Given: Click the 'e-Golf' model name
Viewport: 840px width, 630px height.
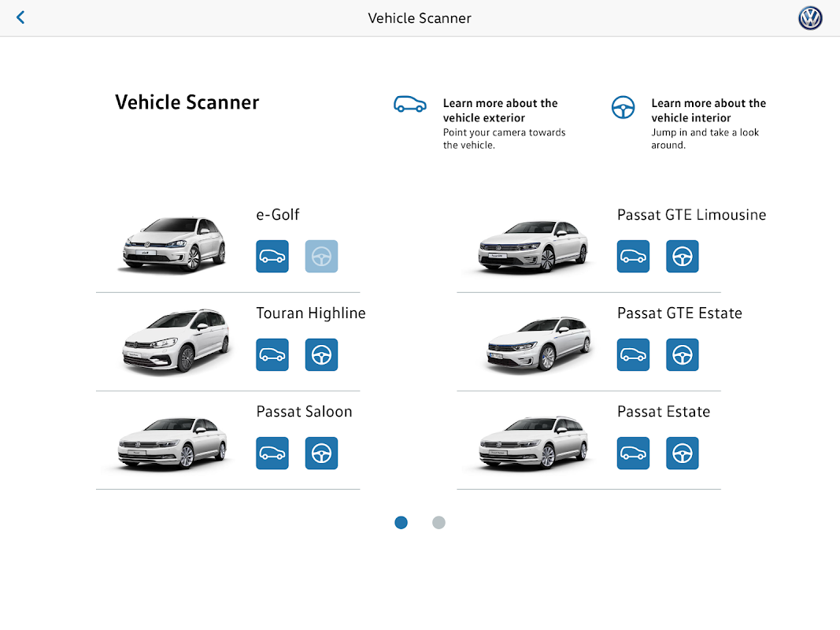Looking at the screenshot, I should (277, 215).
